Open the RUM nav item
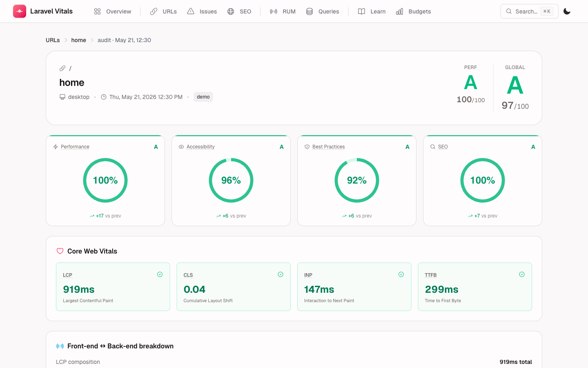Viewport: 588px width, 368px height. point(283,11)
